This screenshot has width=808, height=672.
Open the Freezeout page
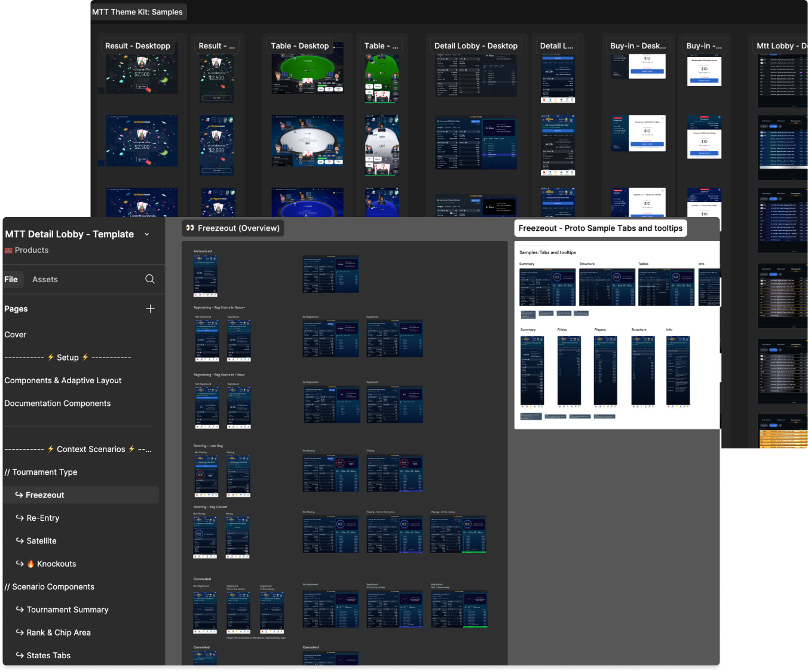point(45,495)
